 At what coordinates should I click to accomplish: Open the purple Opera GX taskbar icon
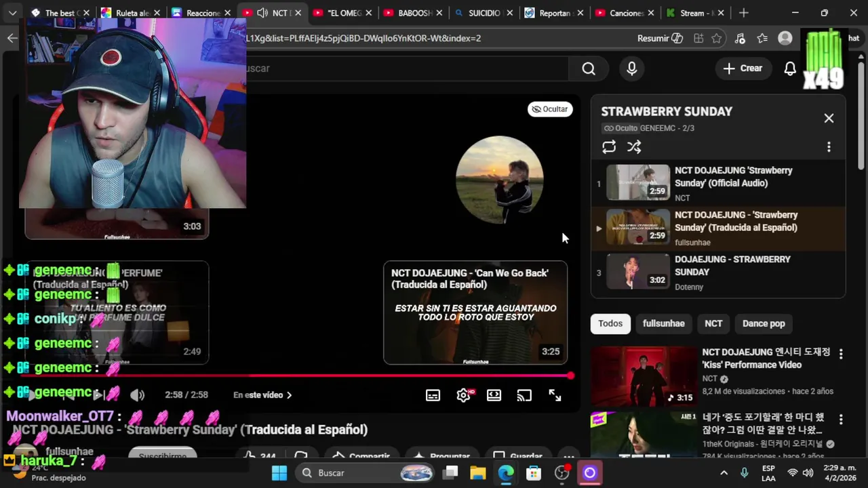[x=589, y=473]
